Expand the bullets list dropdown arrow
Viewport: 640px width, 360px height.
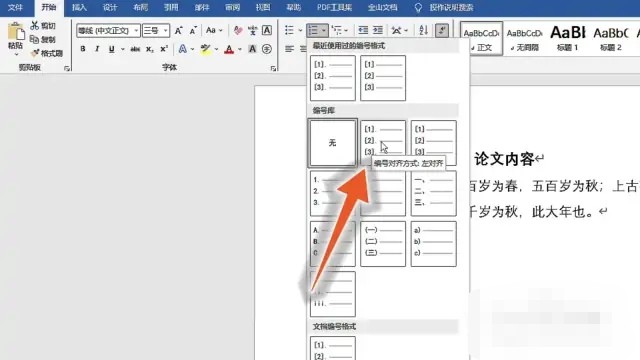(300, 30)
